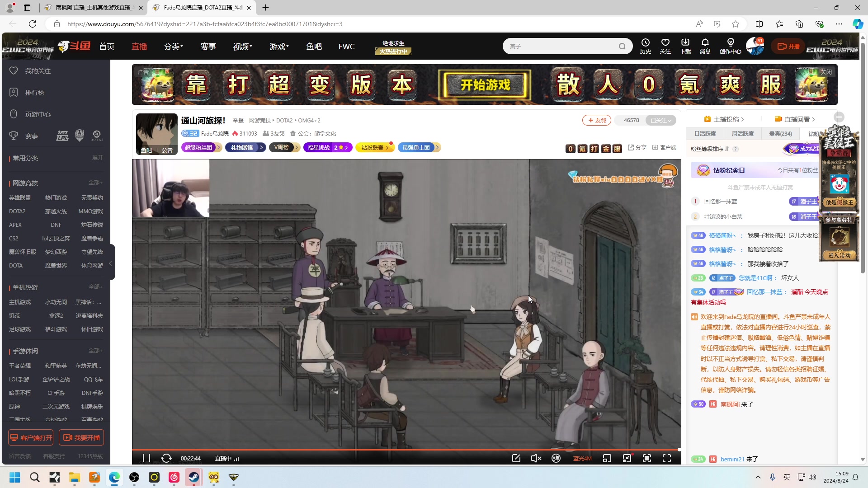868x488 pixels.
Task: Reload the stream with the refresh icon
Action: [166, 458]
